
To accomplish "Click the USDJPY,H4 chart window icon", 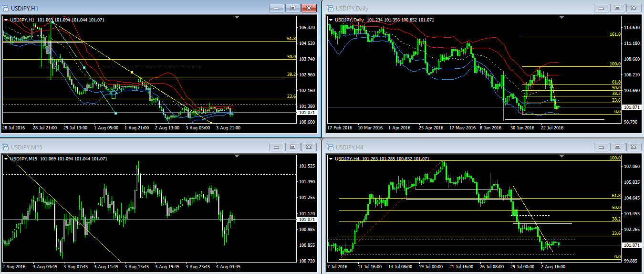I will [330, 147].
